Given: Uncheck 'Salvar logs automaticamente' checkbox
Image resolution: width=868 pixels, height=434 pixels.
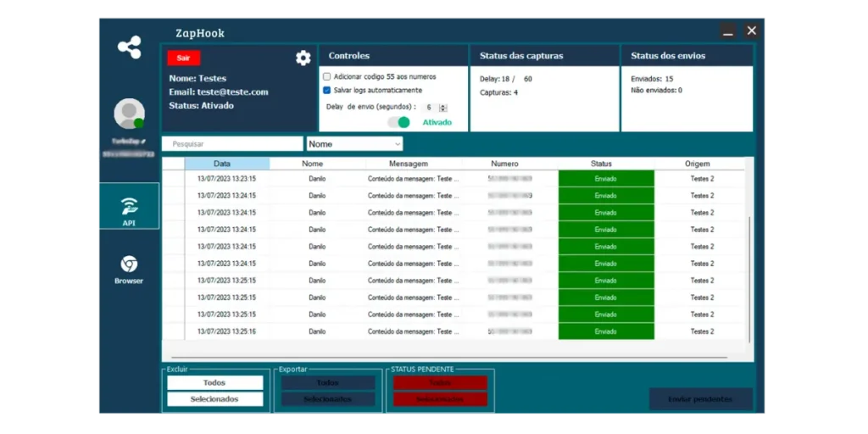Looking at the screenshot, I should (326, 90).
